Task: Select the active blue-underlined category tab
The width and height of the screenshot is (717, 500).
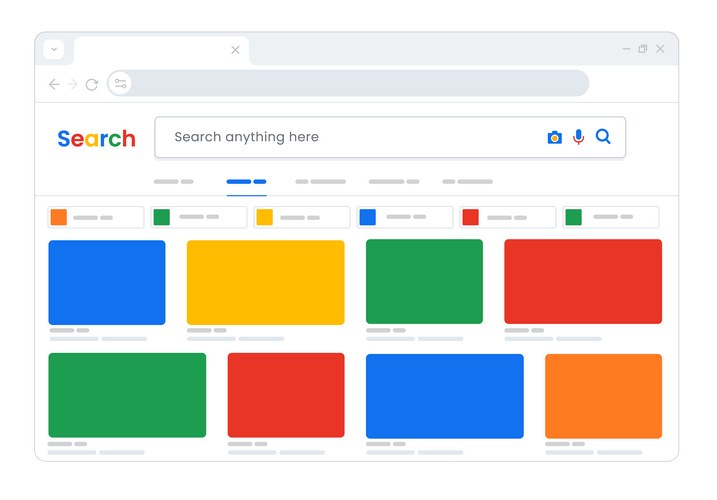Action: click(x=246, y=182)
